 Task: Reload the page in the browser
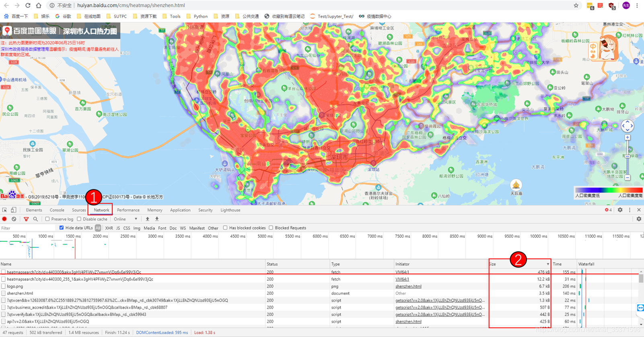click(27, 5)
